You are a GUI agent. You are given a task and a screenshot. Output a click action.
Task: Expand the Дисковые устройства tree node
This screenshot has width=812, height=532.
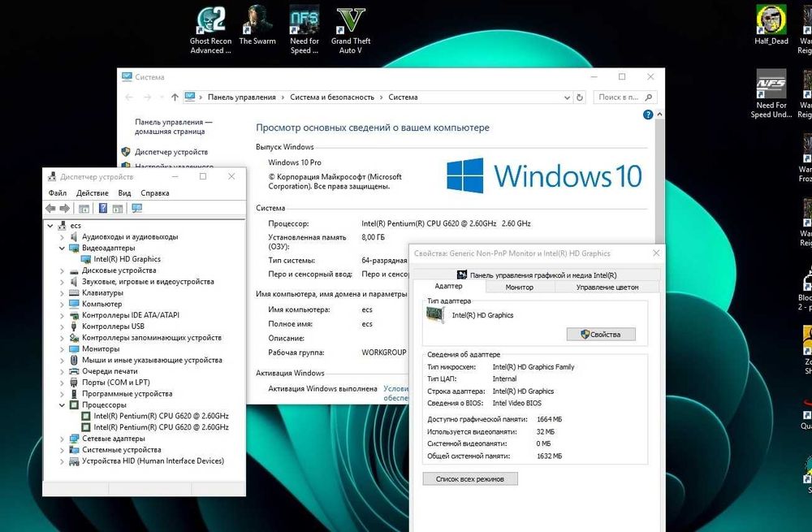pos(63,271)
